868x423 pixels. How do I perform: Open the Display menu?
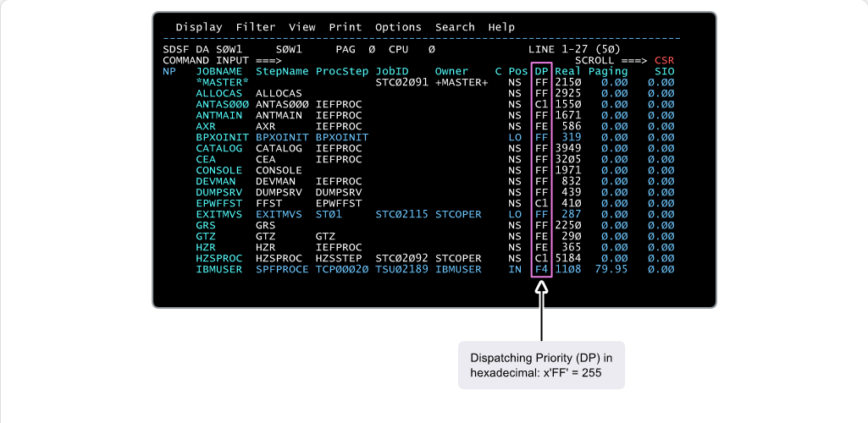(199, 27)
